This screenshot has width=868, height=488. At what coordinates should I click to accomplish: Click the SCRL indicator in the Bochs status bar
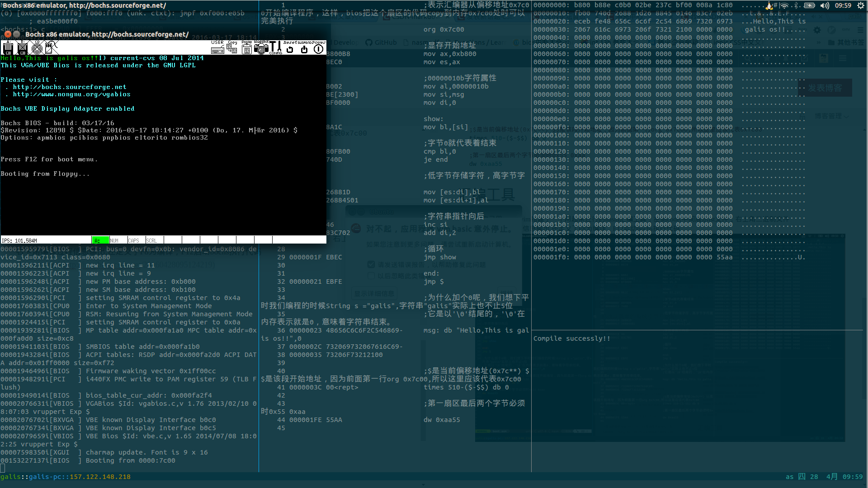coord(151,240)
